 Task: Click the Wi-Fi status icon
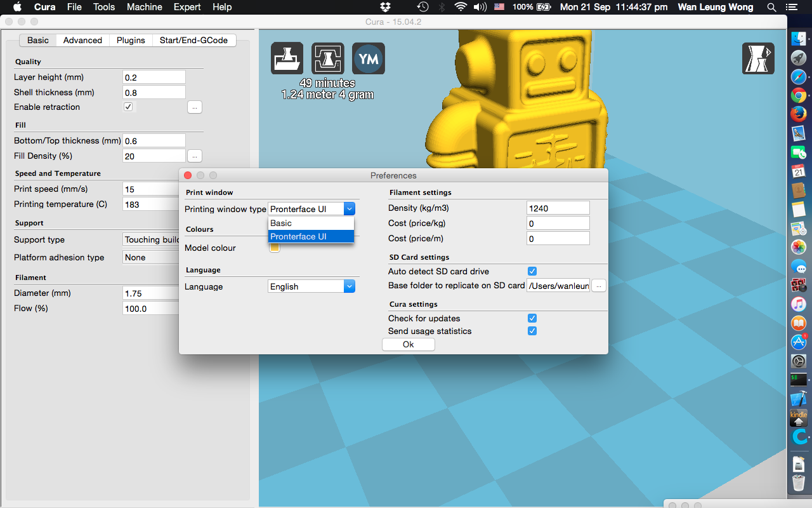pyautogui.click(x=461, y=7)
